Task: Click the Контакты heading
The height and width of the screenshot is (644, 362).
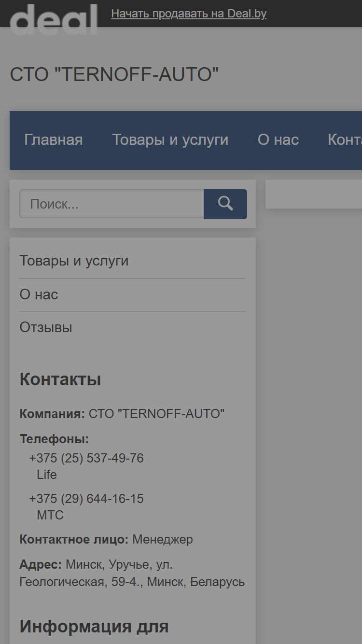Action: (60, 379)
